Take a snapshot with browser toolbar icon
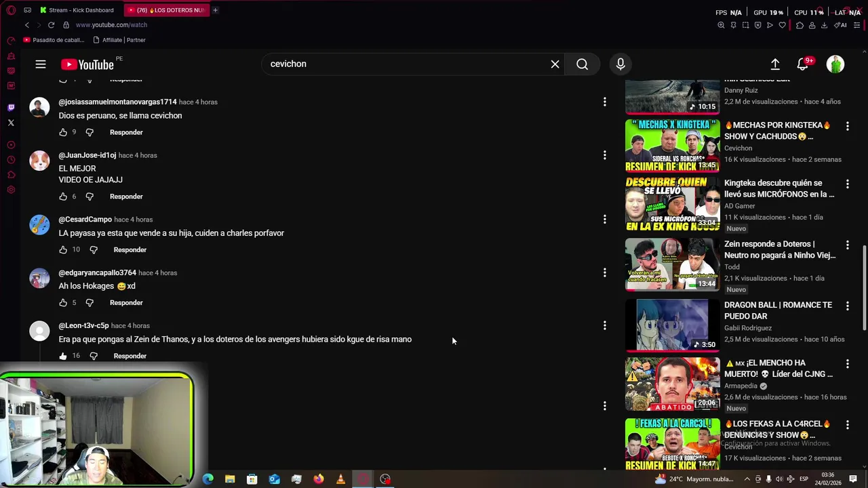 click(x=745, y=25)
